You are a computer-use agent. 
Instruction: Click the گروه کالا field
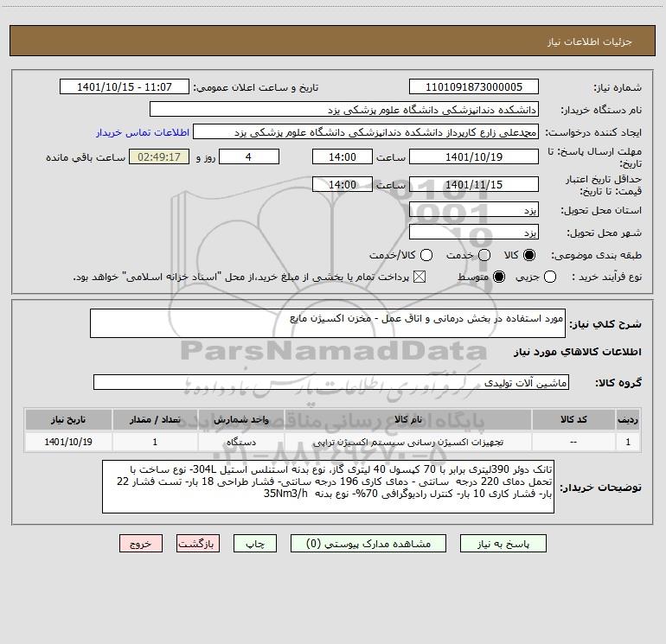(331, 382)
